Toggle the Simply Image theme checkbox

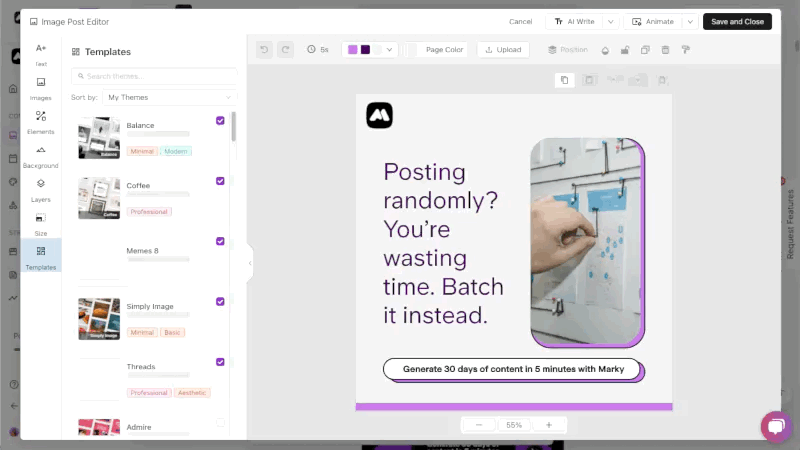[x=220, y=301]
